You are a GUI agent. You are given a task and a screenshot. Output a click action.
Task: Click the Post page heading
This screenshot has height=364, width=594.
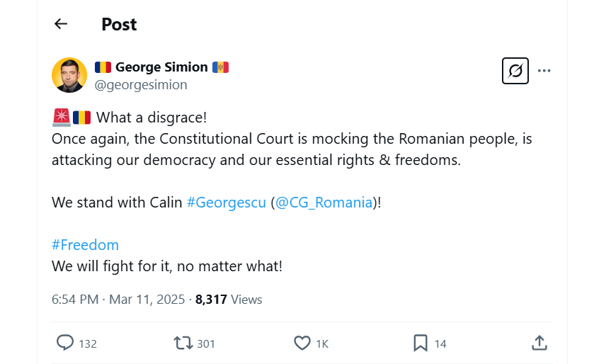click(119, 24)
